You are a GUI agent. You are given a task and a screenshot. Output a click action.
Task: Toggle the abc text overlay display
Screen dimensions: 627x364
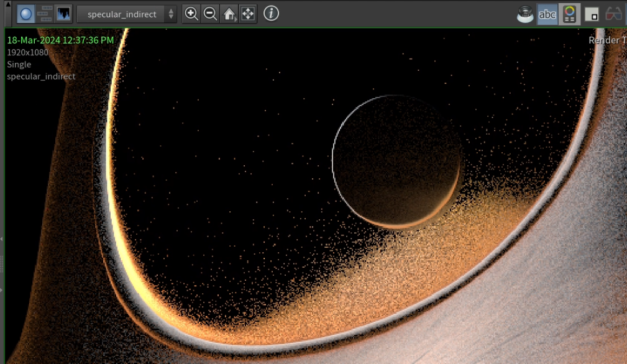tap(546, 13)
